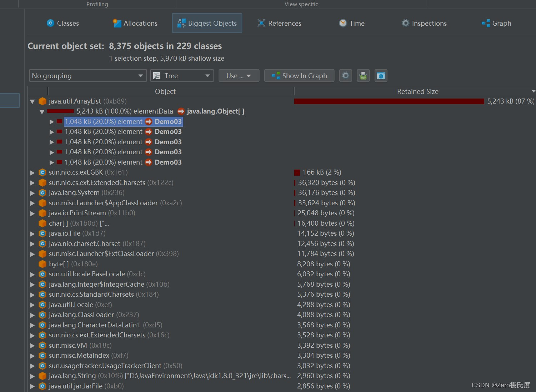The image size is (536, 392).
Task: Open the Profiling section header
Action: click(97, 4)
